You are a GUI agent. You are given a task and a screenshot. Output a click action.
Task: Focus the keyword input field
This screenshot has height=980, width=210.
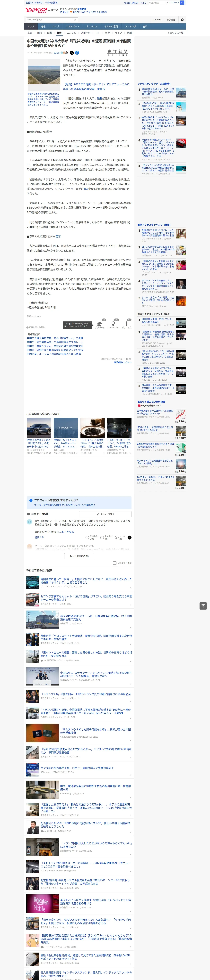coord(49,19)
